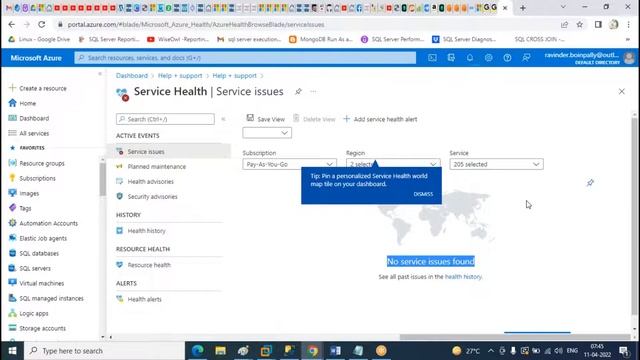Click the blade Search (Ctrl+/) field
Screen dimensions: 640x360
165,119
